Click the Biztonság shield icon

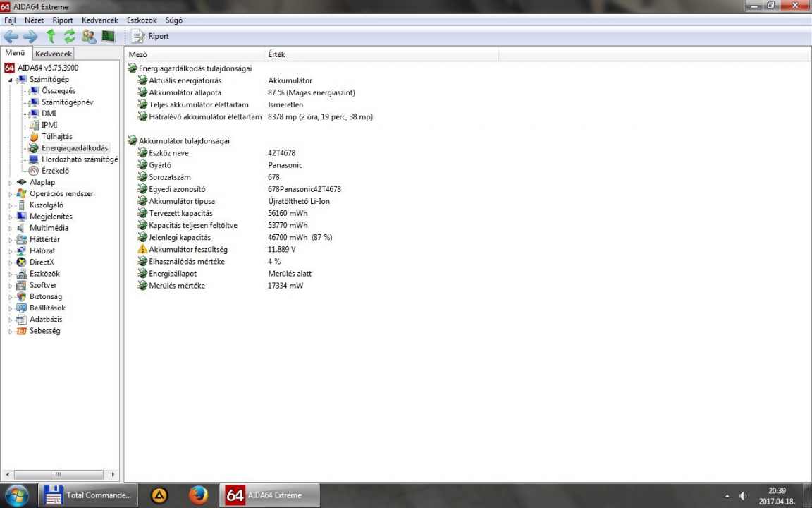point(21,296)
